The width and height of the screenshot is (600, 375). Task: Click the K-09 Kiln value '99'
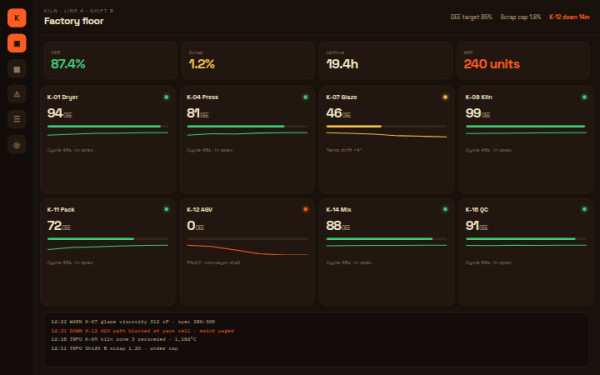pos(473,113)
